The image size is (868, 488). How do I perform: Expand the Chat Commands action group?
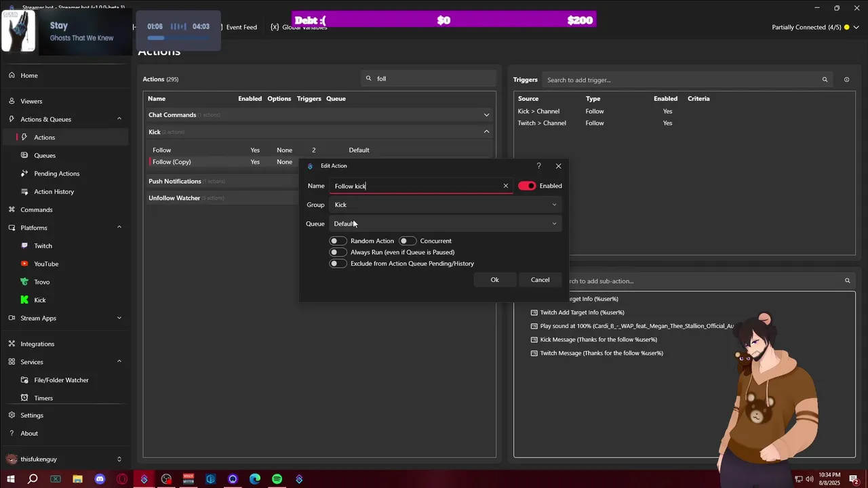[486, 115]
